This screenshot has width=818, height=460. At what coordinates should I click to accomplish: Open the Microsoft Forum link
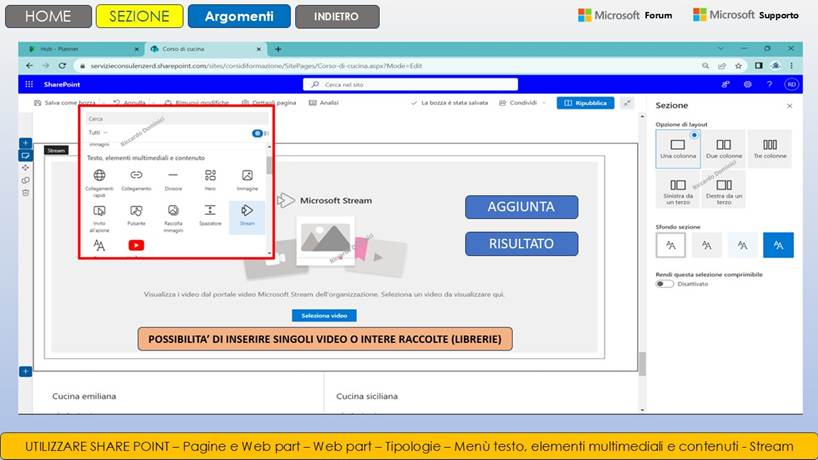click(x=625, y=15)
